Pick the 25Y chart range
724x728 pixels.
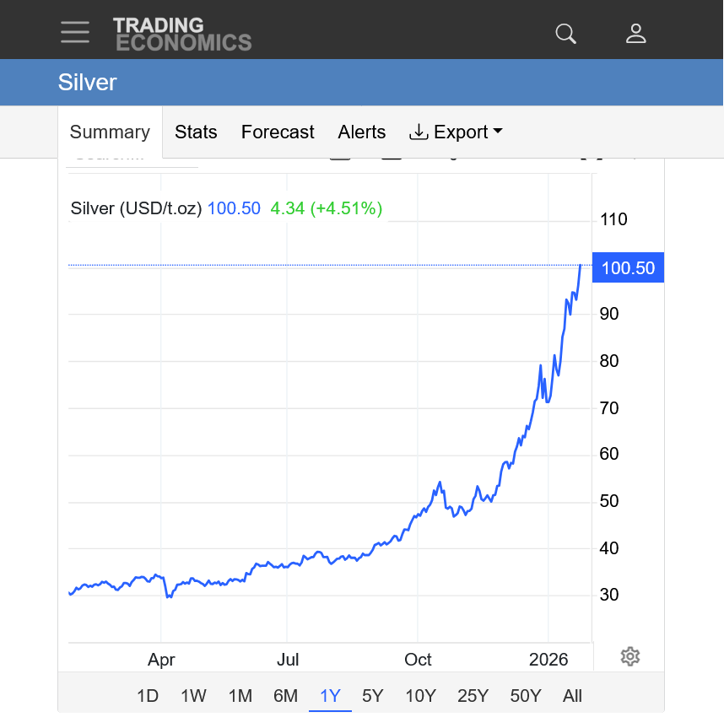(x=473, y=696)
